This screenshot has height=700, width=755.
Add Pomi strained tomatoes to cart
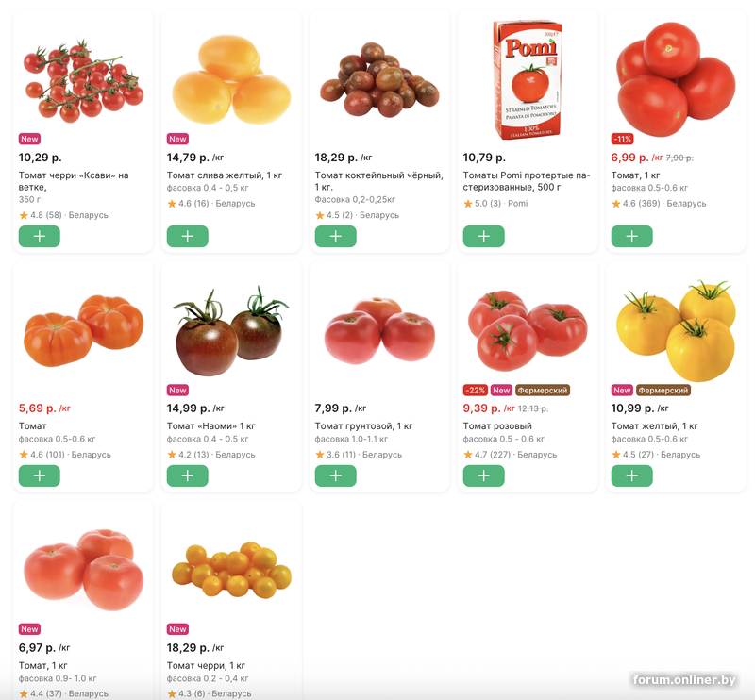[483, 236]
